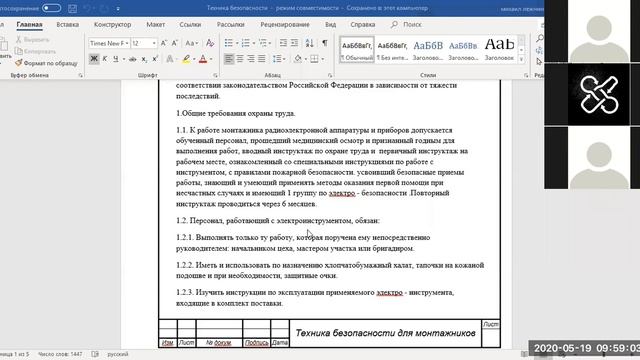Open the underline style dropdown arrow

click(124, 59)
